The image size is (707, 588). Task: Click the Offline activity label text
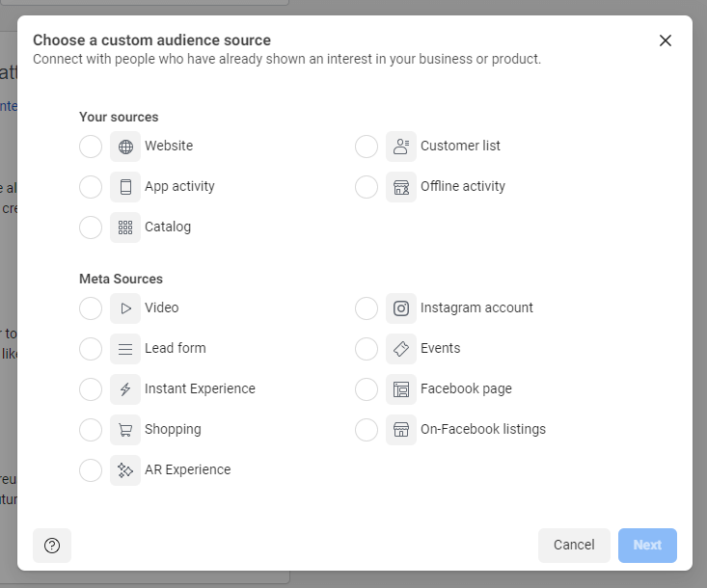(x=463, y=186)
